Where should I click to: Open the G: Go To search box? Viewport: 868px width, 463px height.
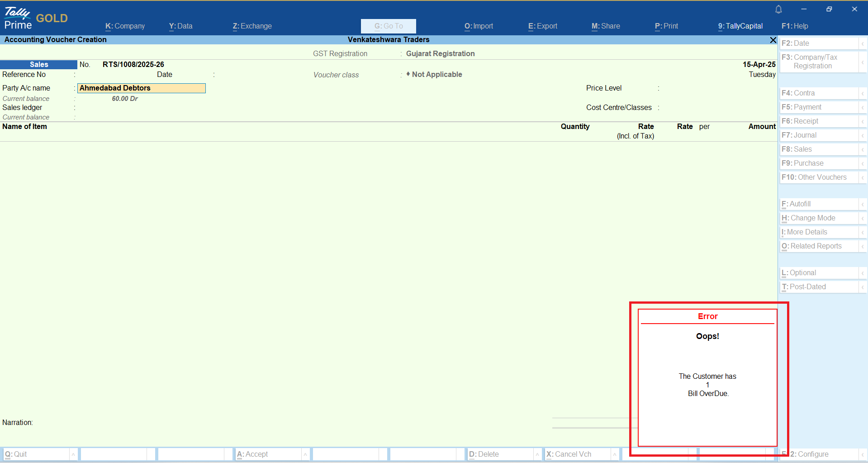(x=388, y=26)
